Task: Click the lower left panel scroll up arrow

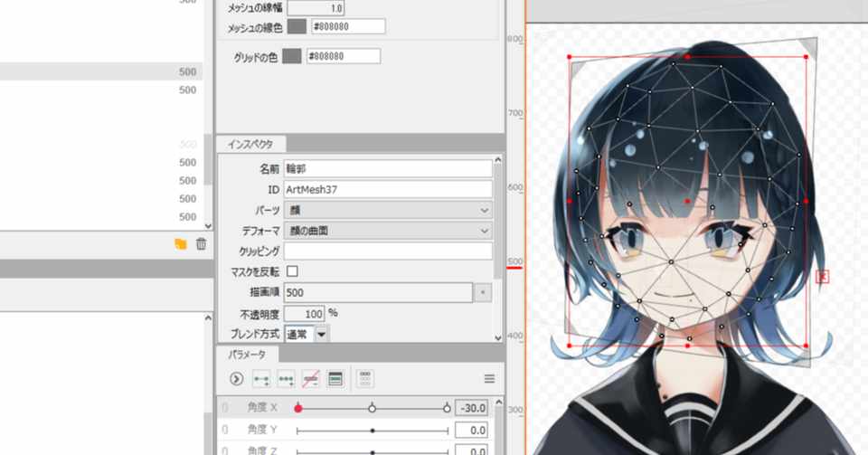Action: 208,318
